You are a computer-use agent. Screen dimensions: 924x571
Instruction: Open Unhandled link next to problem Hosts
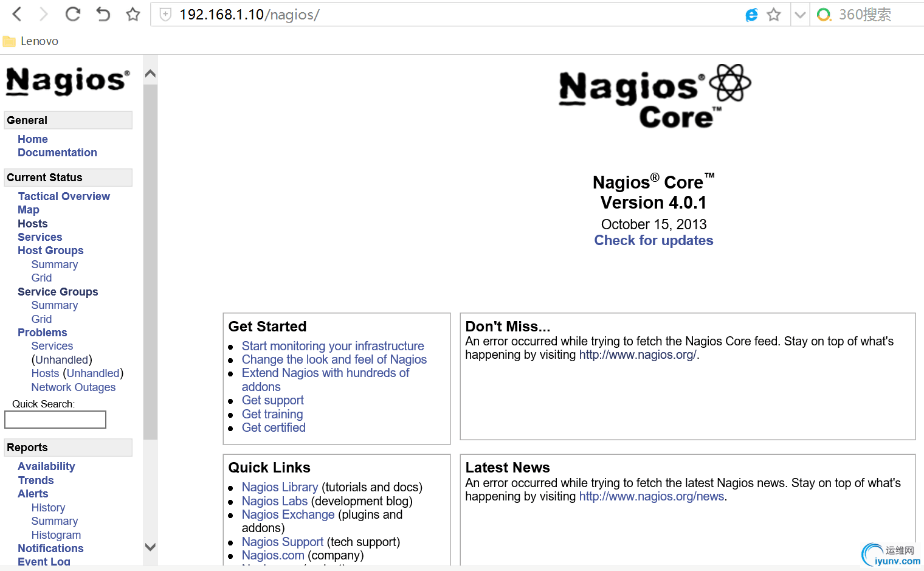[x=93, y=373]
